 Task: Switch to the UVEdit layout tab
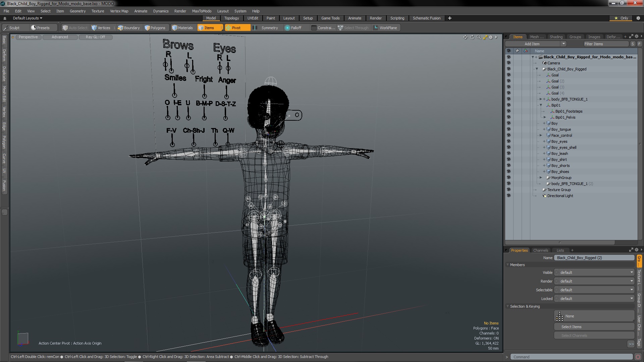(x=253, y=18)
